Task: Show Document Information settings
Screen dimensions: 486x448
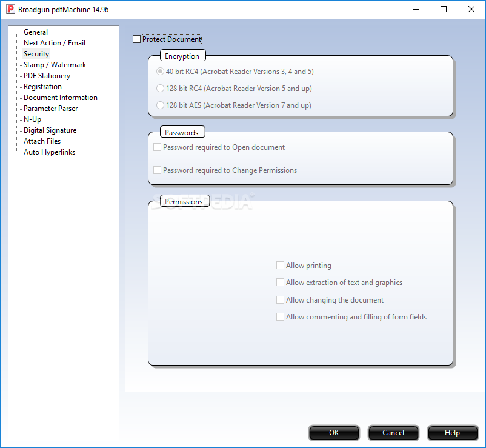Action: pyautogui.click(x=61, y=98)
